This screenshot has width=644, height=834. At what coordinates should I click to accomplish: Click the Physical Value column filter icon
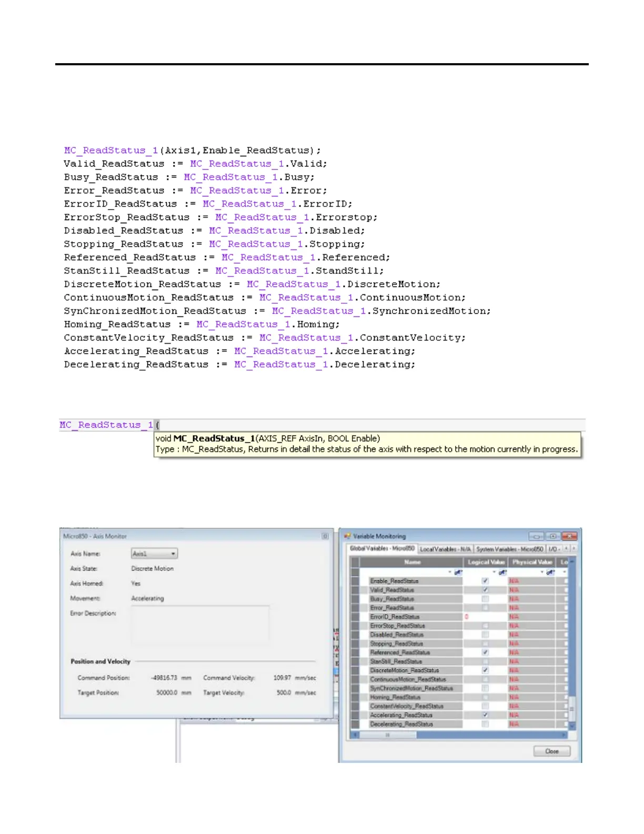pos(550,572)
